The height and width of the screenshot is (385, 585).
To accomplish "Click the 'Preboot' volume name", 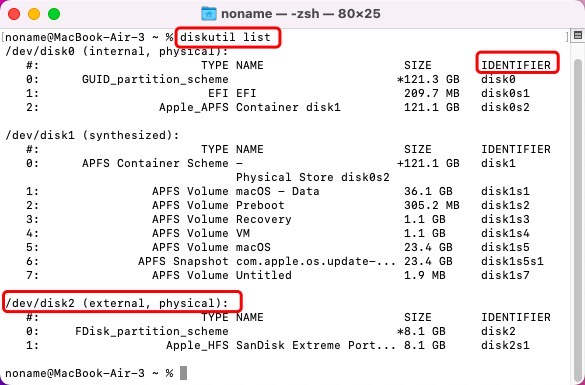I will click(260, 205).
